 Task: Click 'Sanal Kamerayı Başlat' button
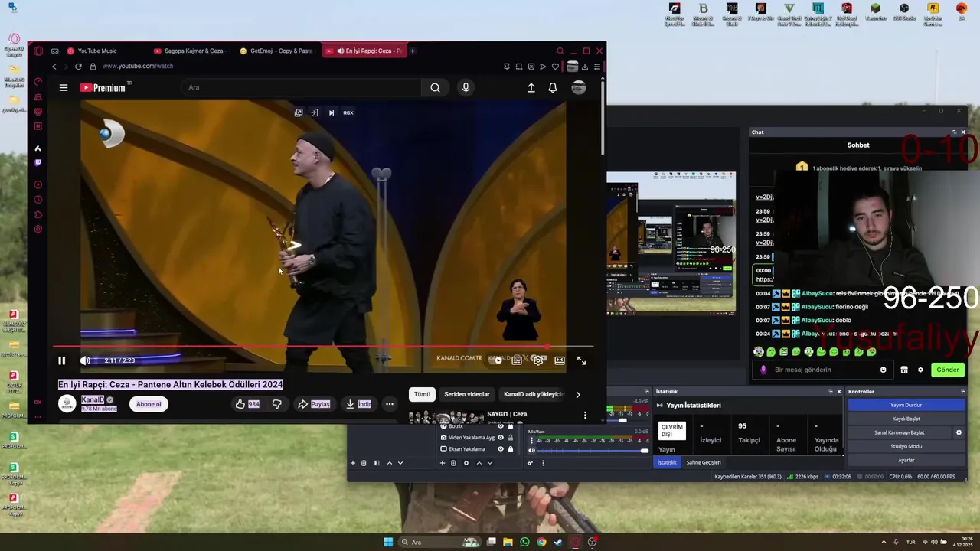[899, 432]
